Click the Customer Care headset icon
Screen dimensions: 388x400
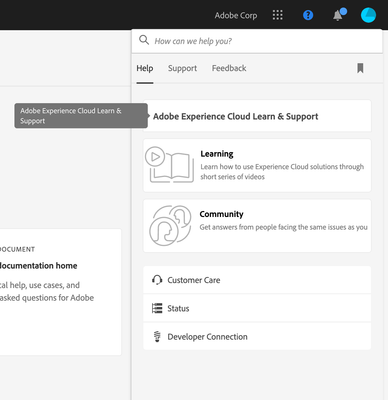(157, 280)
